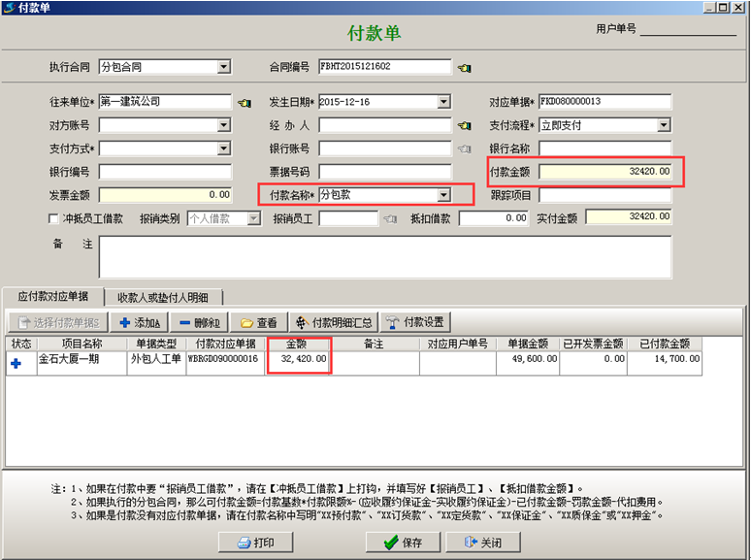751x560 pixels.
Task: Click lookup icon next to 合同编号 field
Action: (465, 68)
